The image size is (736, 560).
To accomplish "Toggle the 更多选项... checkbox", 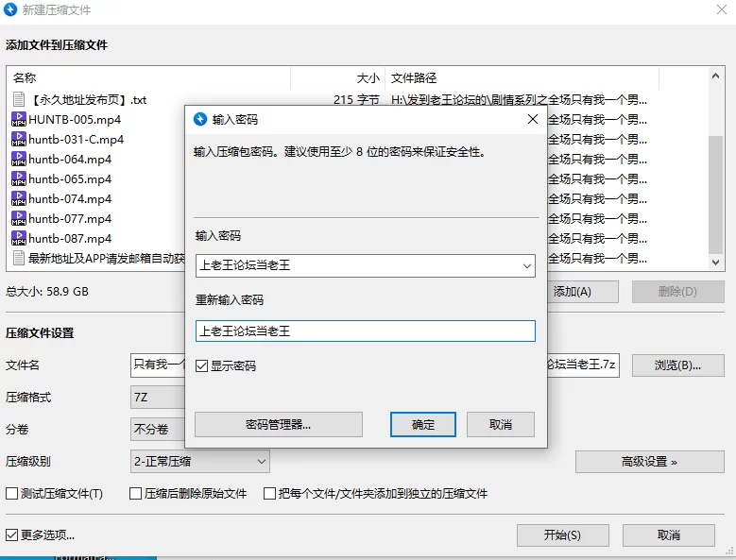I will coord(11,535).
